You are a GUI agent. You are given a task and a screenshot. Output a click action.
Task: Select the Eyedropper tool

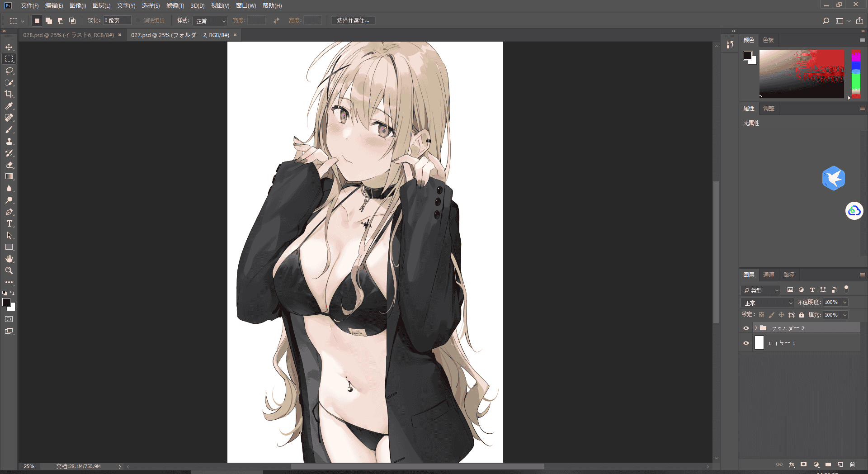(x=9, y=106)
